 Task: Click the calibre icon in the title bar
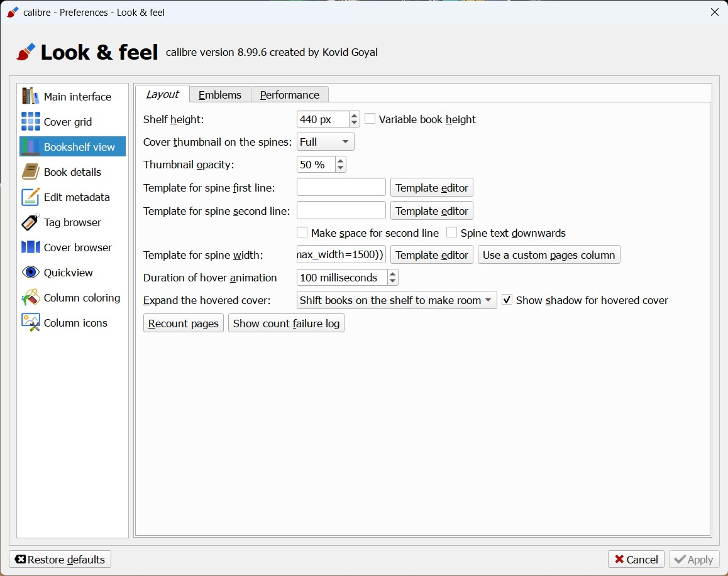point(13,12)
